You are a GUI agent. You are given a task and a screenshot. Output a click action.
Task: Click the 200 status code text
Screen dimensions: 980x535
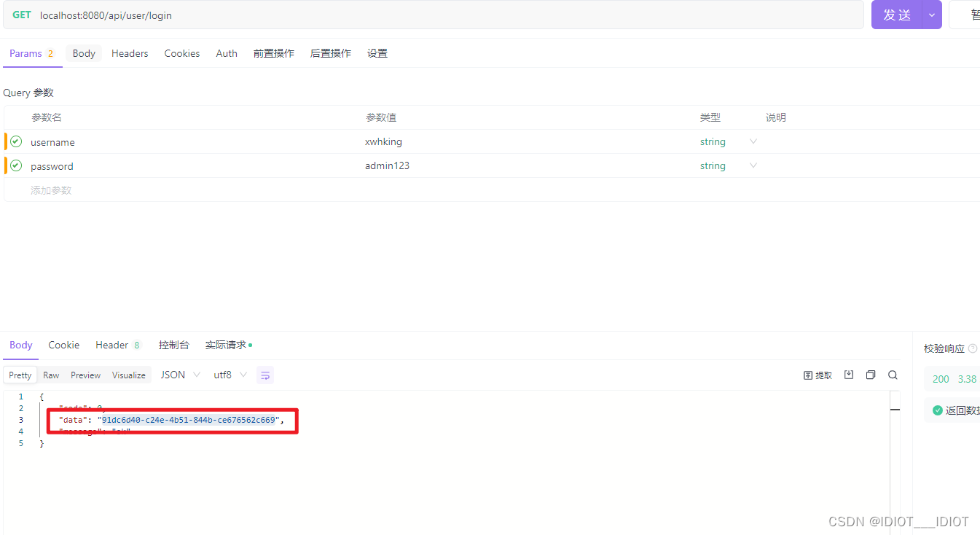(x=941, y=379)
